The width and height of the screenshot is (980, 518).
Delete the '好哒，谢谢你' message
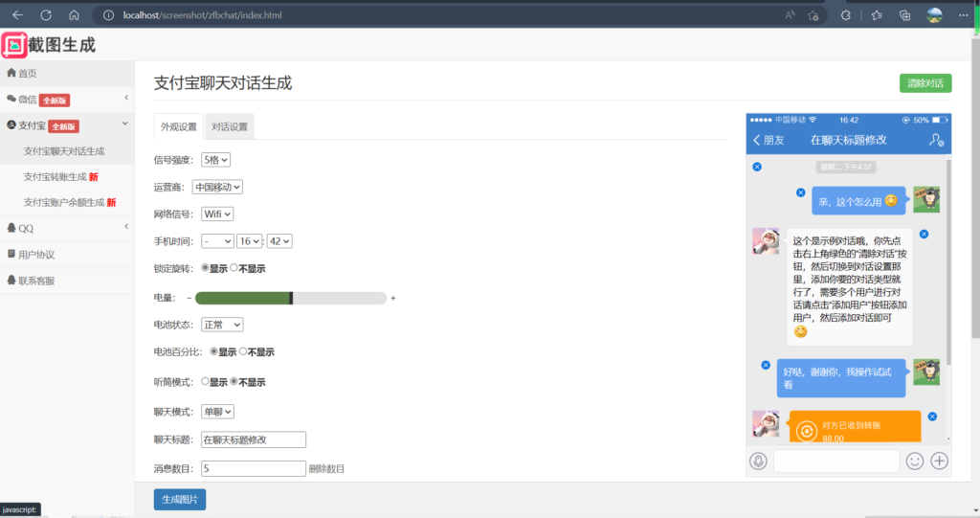click(766, 365)
